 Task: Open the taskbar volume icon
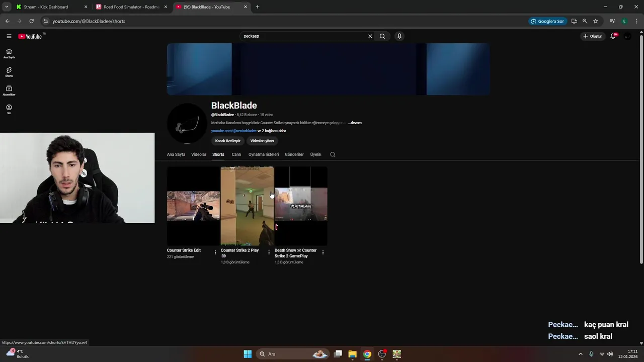tap(610, 354)
